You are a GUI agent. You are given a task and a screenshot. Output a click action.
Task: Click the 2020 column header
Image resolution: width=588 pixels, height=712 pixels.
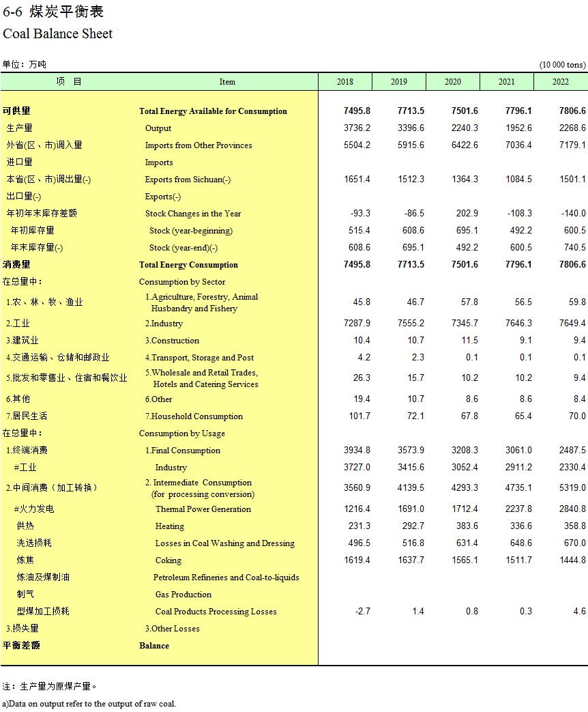tap(453, 82)
